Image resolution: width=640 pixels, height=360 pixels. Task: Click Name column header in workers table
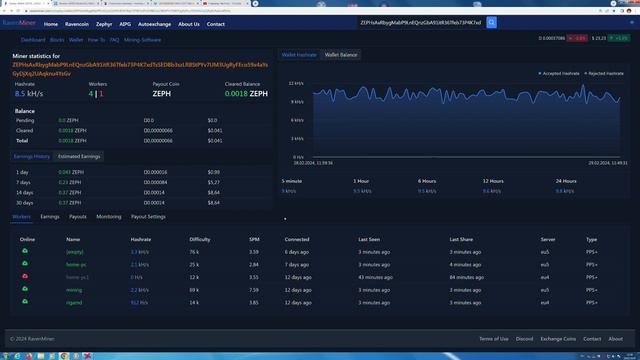[x=73, y=239]
